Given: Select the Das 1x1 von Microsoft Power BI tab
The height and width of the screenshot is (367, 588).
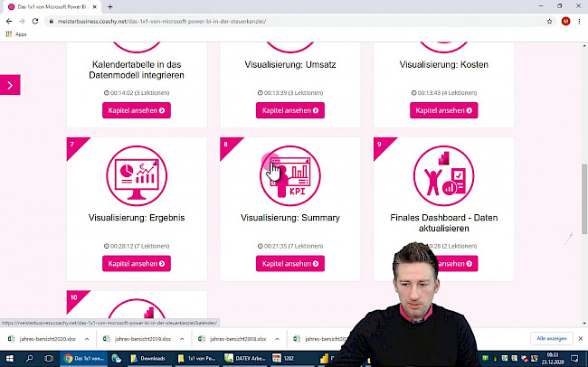Looking at the screenshot, I should tap(51, 6).
